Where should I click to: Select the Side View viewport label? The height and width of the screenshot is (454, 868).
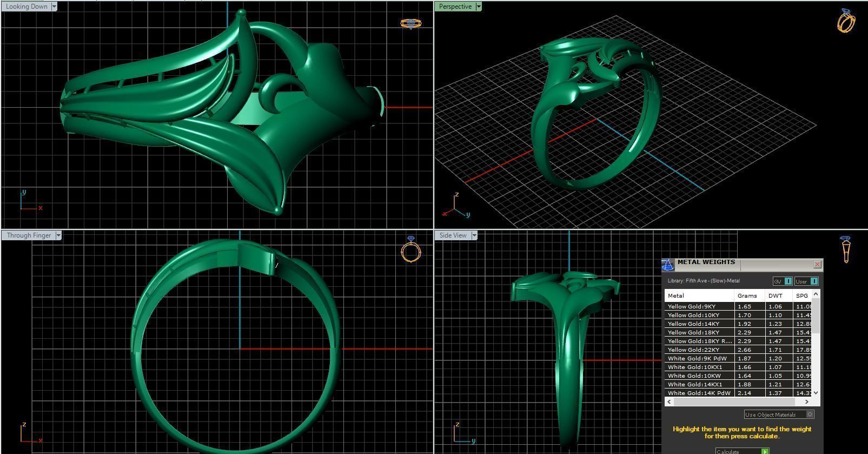453,235
